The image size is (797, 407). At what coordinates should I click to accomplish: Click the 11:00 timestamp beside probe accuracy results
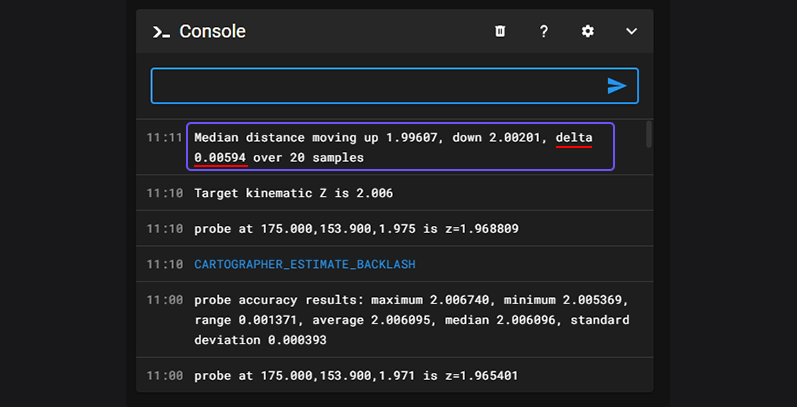(x=164, y=300)
